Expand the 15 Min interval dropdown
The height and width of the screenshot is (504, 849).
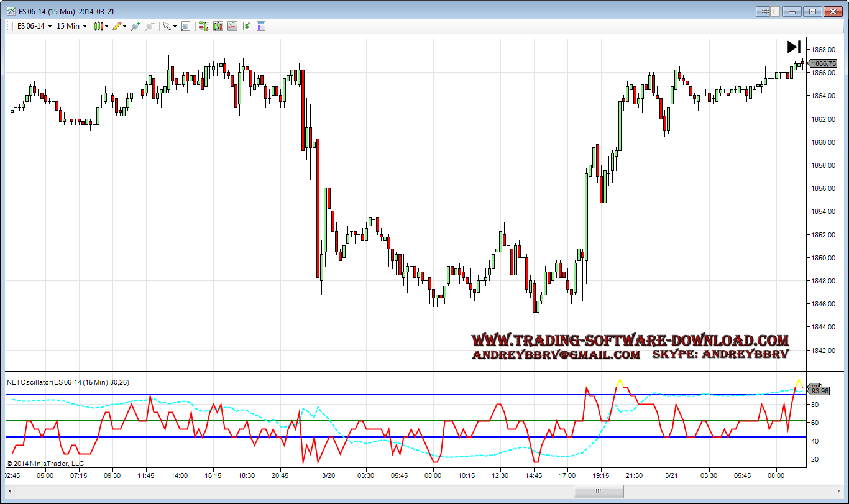(x=71, y=26)
